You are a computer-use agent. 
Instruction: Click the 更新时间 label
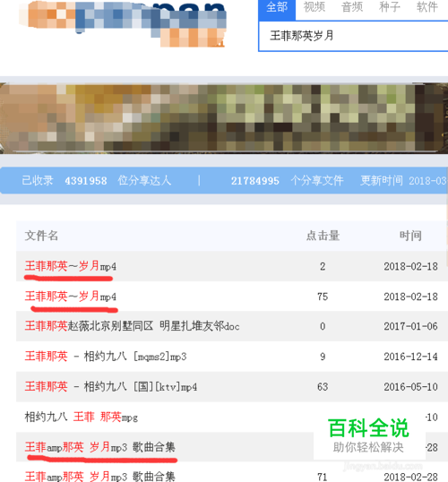coord(382,180)
